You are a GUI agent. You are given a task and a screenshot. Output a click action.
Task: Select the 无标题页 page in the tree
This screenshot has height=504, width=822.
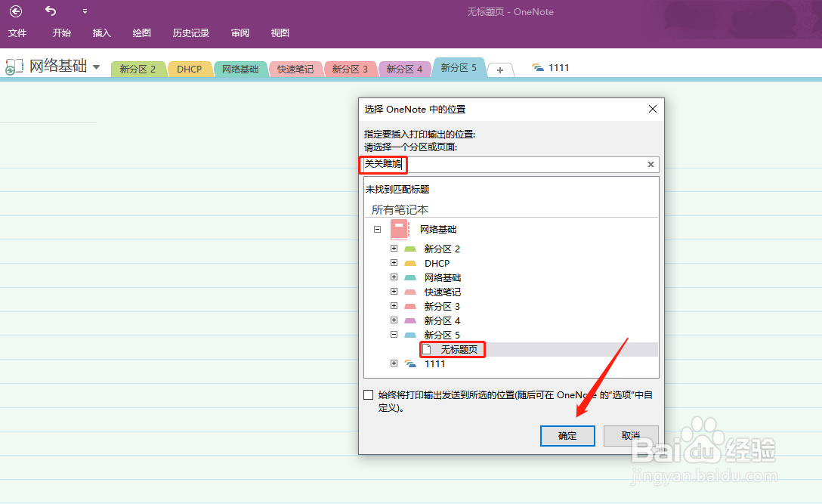coord(459,349)
